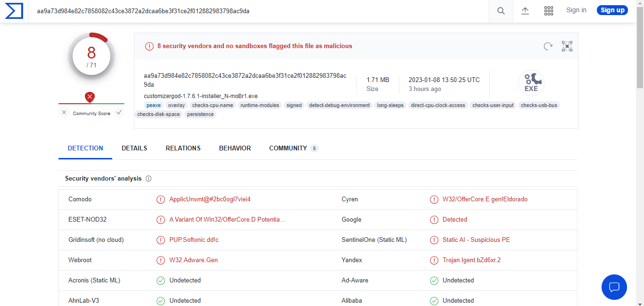Click the hash search input field
This screenshot has height=306, width=644.
click(258, 11)
